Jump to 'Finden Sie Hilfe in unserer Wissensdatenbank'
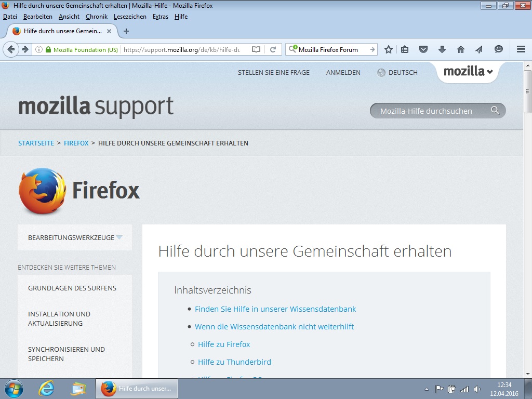Viewport: 532px width, 399px height. (275, 309)
